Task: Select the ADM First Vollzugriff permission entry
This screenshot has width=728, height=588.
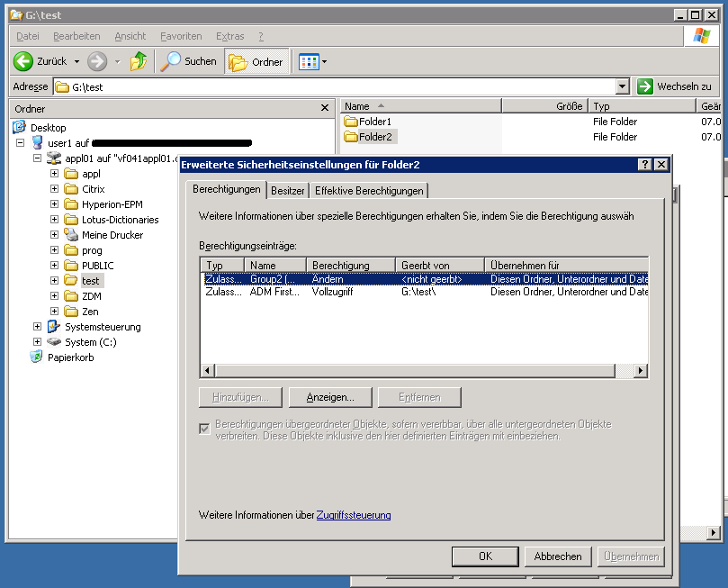Action: (426, 292)
